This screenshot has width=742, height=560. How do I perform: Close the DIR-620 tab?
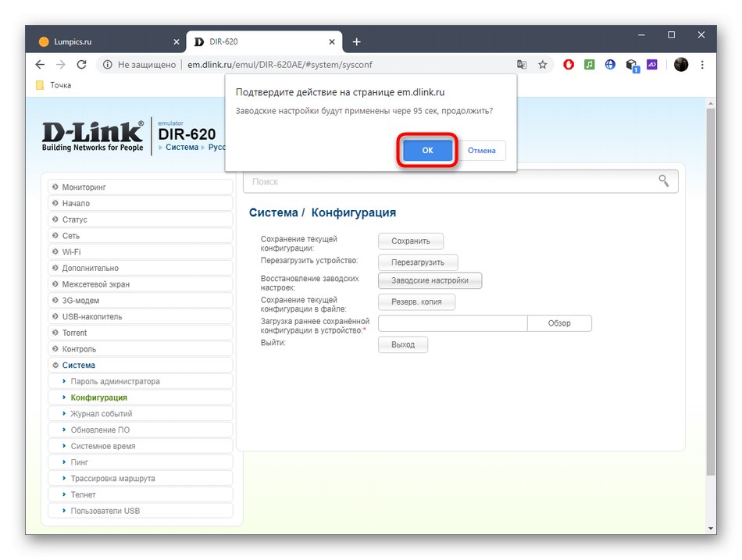coord(332,42)
